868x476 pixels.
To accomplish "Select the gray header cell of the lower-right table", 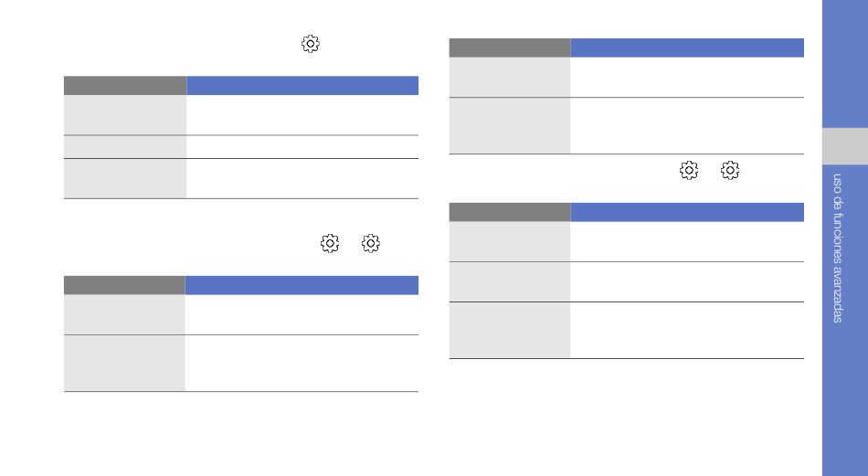I will pos(510,212).
